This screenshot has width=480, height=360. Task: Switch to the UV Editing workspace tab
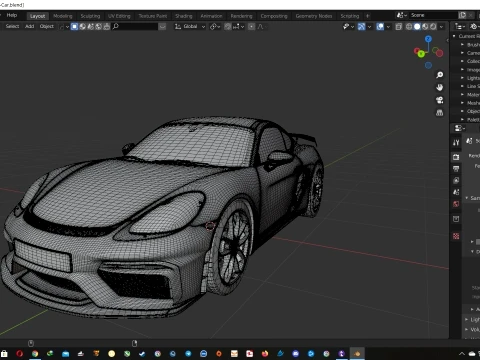(x=119, y=16)
